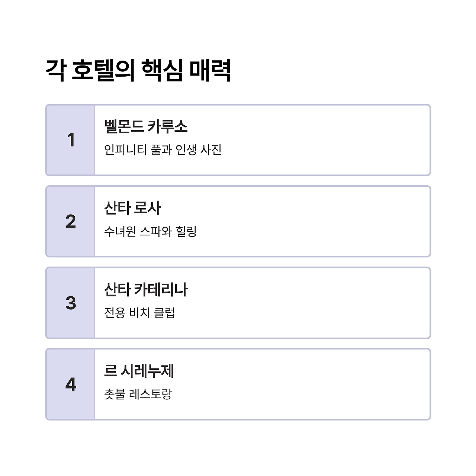Click the 르 시레누제 title
Screen dimensions: 476x476
pyautogui.click(x=139, y=371)
